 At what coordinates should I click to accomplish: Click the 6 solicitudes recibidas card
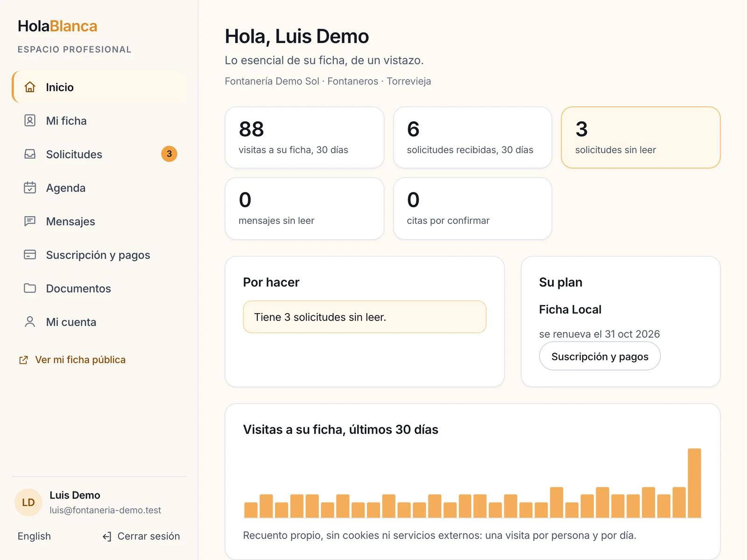472,138
